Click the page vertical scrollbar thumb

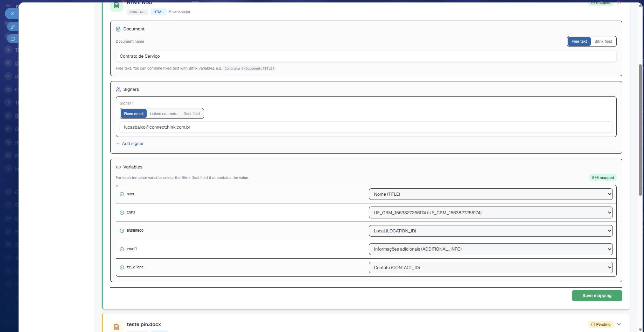[x=640, y=129]
